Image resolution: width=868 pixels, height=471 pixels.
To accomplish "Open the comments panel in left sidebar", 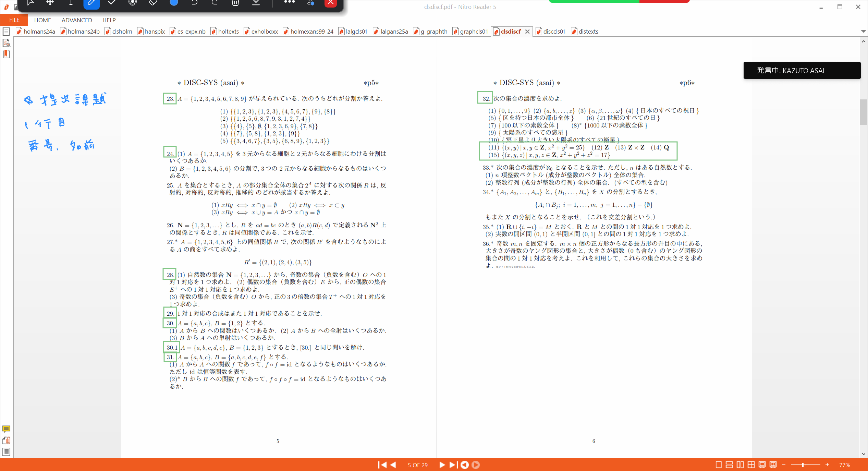I will [x=6, y=429].
